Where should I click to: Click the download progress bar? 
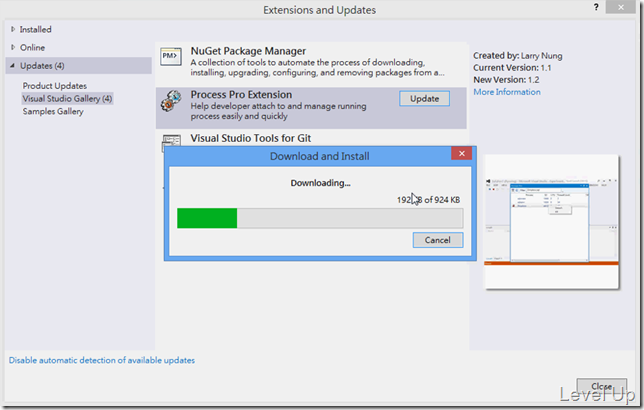(320, 218)
